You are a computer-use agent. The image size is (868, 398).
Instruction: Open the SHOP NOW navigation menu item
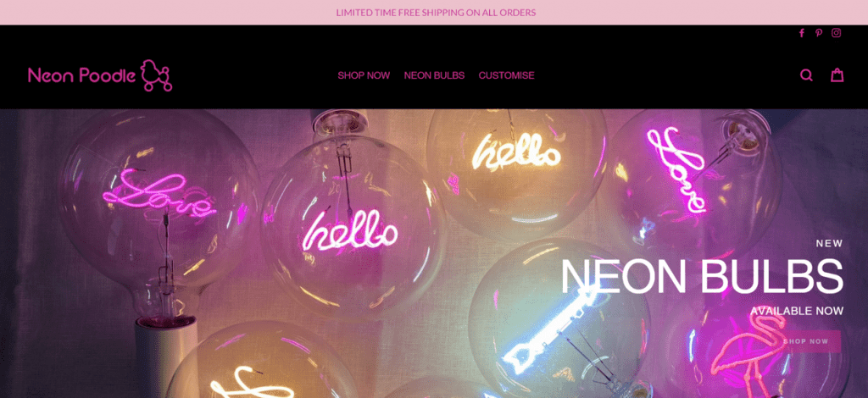click(x=364, y=75)
